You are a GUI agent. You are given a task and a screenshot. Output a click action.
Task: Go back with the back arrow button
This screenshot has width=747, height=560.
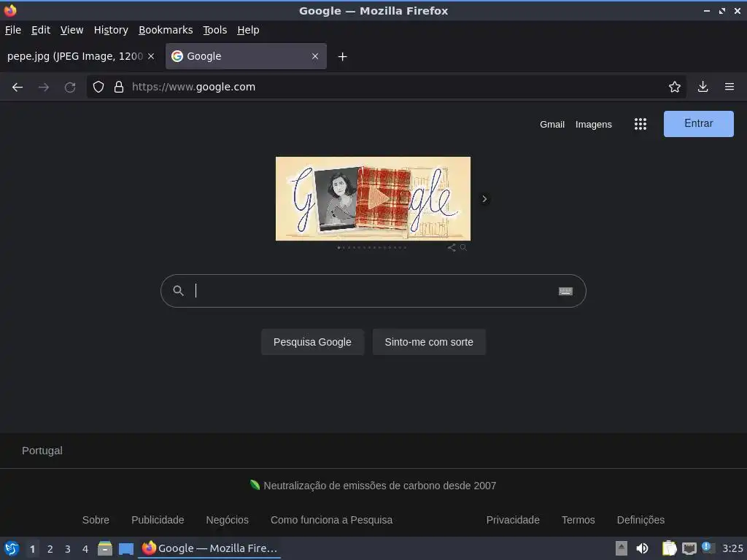(x=18, y=87)
